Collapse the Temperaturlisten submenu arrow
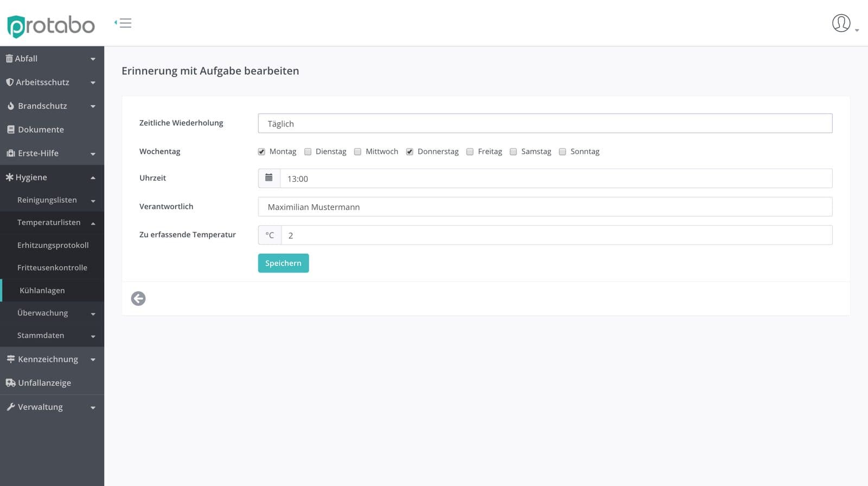868x486 pixels. pyautogui.click(x=93, y=223)
